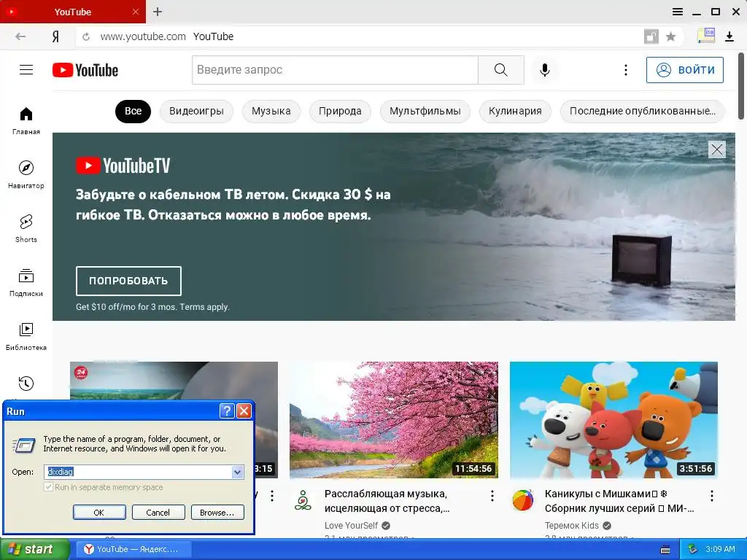The width and height of the screenshot is (747, 560).
Task: Open Библиотека from the sidebar
Action: 26,336
